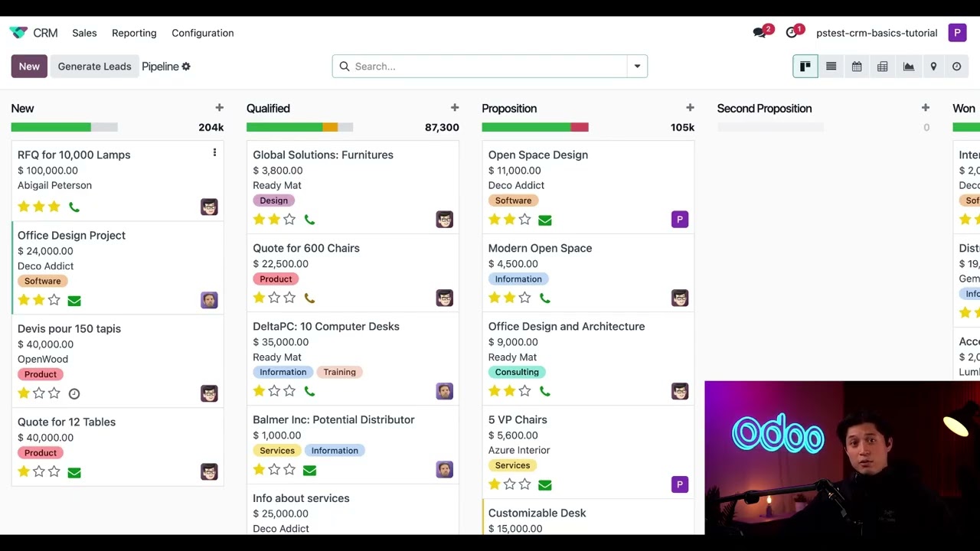
Task: Add a quick lead in Second Proposition column
Action: click(925, 108)
